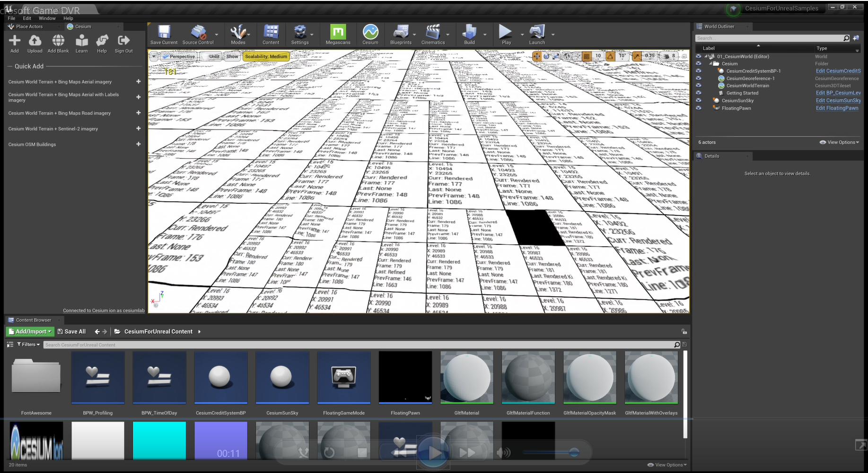Click the Upload icon in the Cesium panel
868x473 pixels.
[x=35, y=43]
